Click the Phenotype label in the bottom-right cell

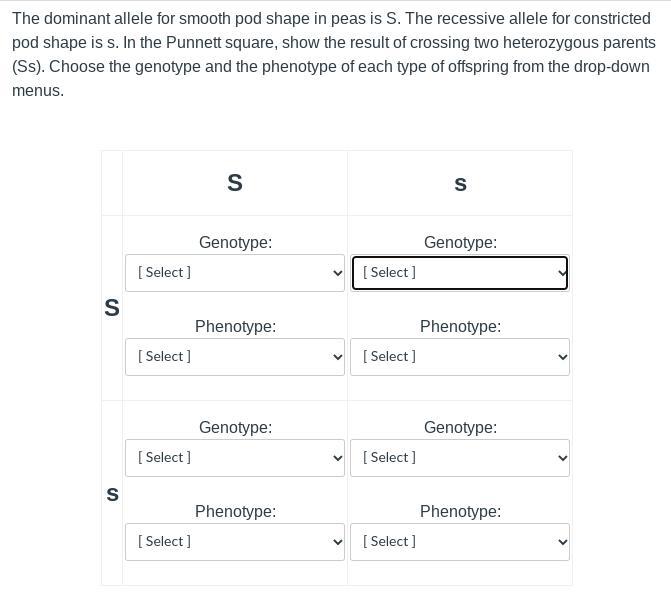460,511
